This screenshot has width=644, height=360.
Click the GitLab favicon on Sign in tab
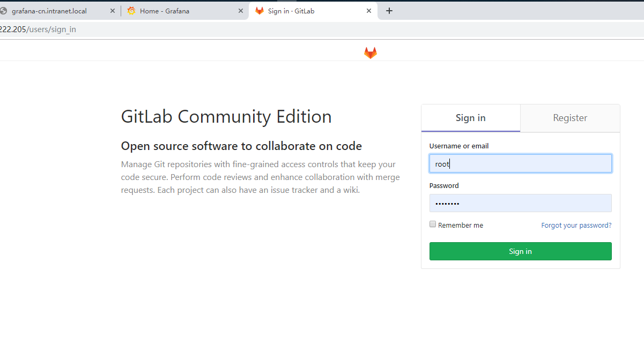(x=260, y=11)
